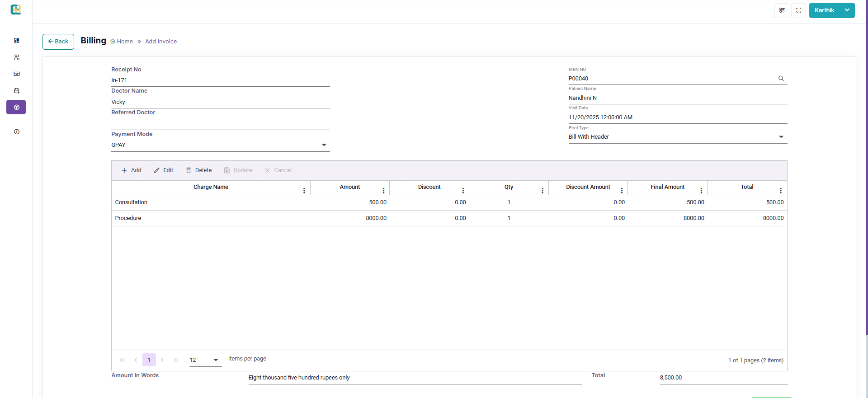
Task: Open Qty column menu dots
Action: click(x=542, y=191)
